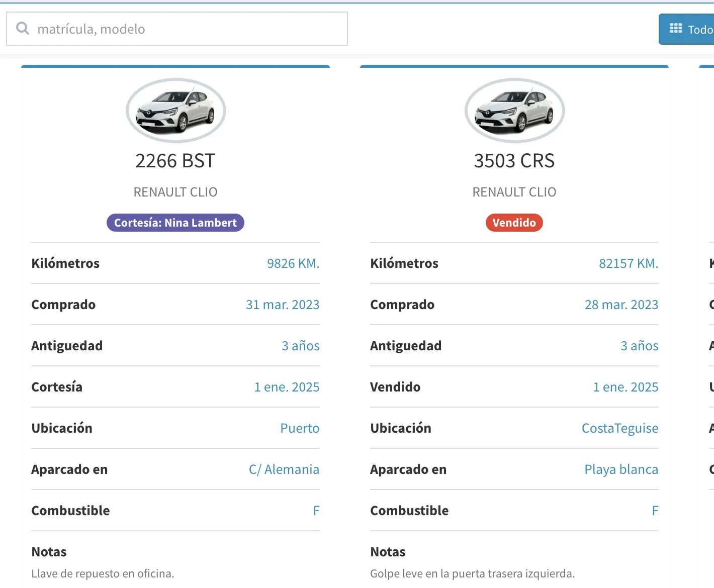Click Antiguedad label in 2266 BST card
Image resolution: width=714 pixels, height=588 pixels.
[x=67, y=346]
